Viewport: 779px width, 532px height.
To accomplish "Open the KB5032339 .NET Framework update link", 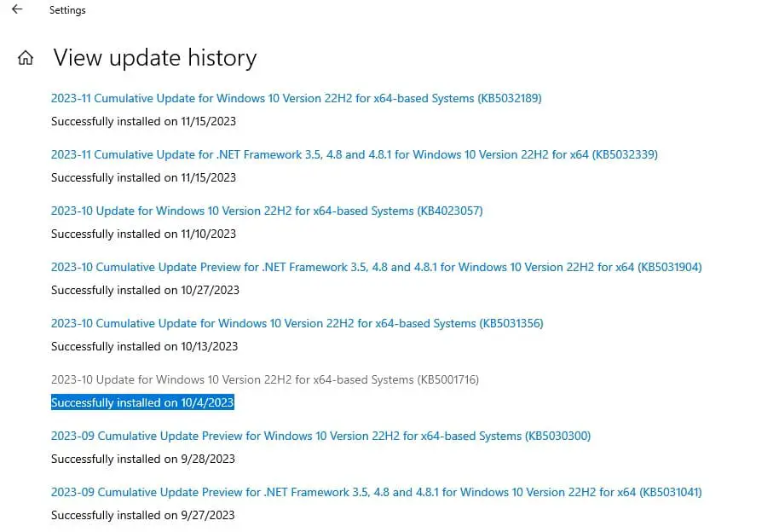I will 354,155.
